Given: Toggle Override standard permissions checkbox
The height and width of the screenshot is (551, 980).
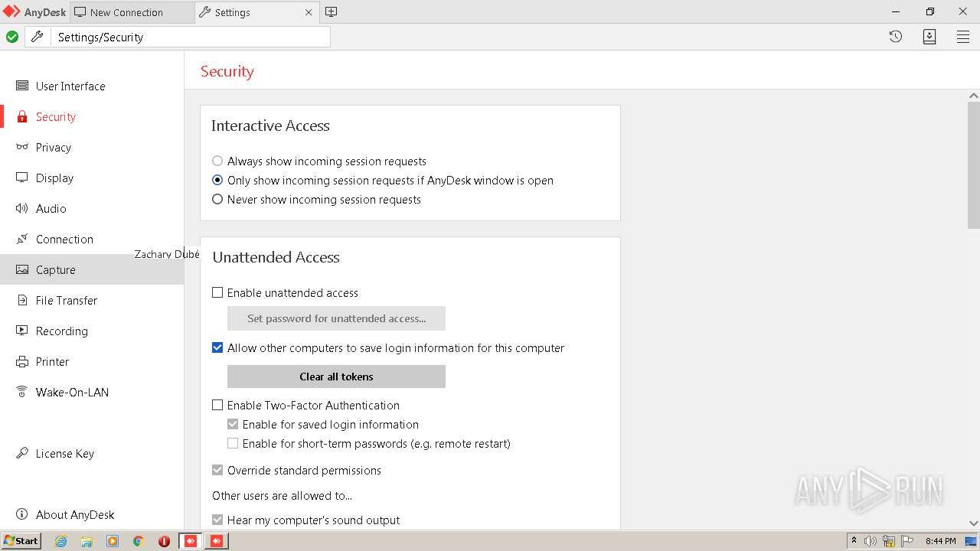Looking at the screenshot, I should point(217,470).
